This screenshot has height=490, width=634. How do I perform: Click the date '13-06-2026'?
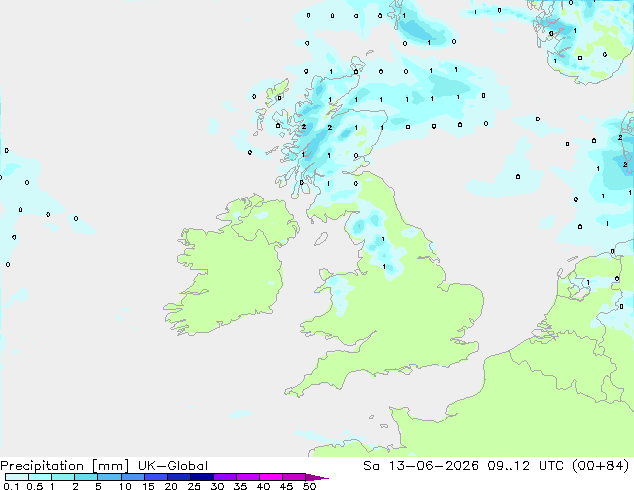point(433,466)
